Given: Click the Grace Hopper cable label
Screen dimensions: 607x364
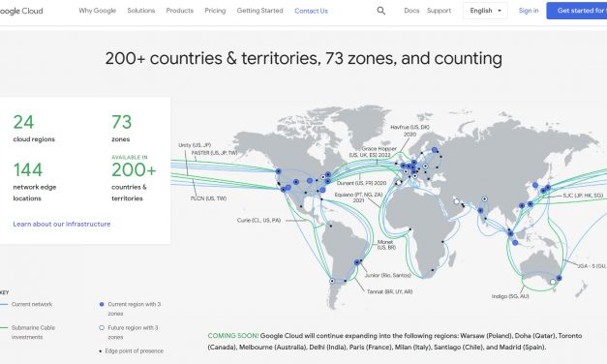Looking at the screenshot, I should pyautogui.click(x=373, y=152).
